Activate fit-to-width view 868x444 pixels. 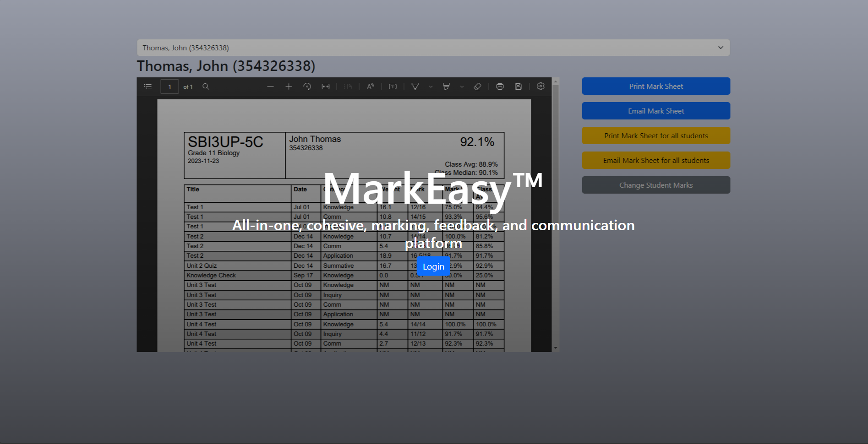coord(326,86)
